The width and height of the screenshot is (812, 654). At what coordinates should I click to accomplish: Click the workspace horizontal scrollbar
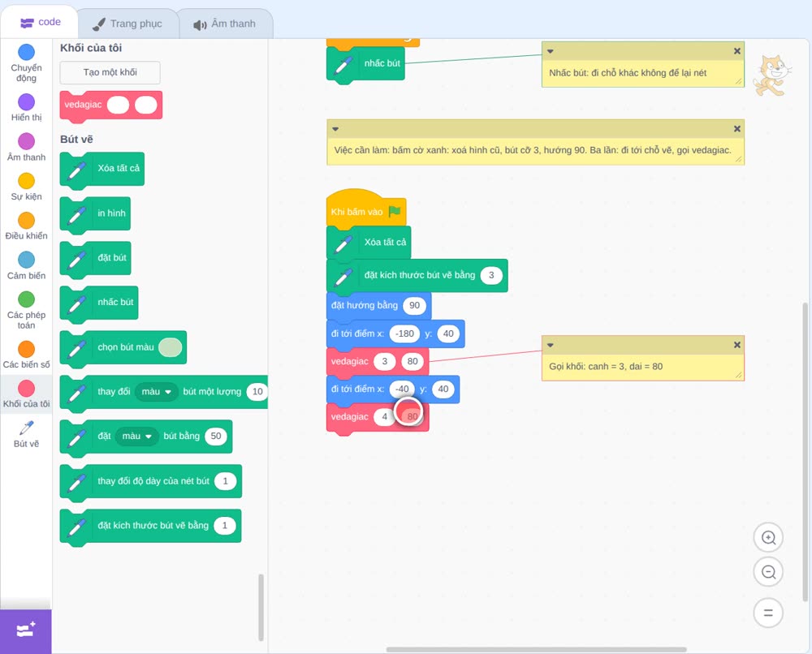click(537, 649)
